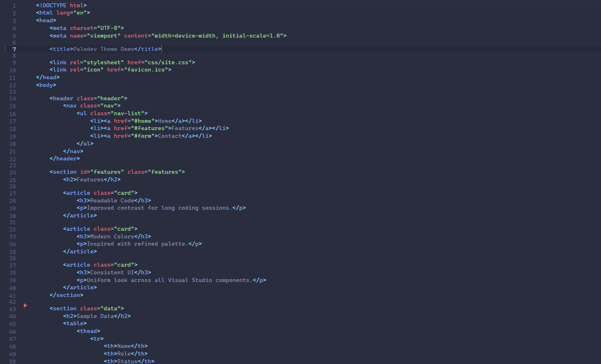Click the <nav class="nav"> line
This screenshot has height=364, width=601.
point(92,105)
